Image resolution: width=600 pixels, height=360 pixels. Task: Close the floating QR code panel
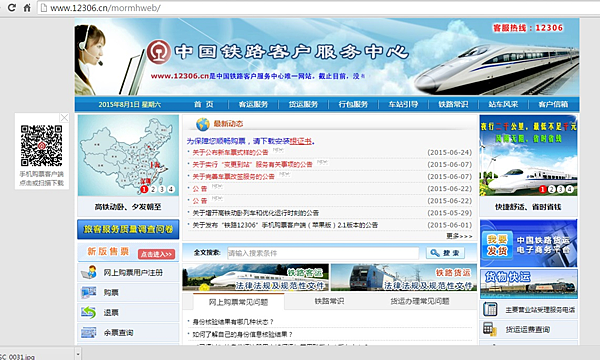[x=64, y=117]
